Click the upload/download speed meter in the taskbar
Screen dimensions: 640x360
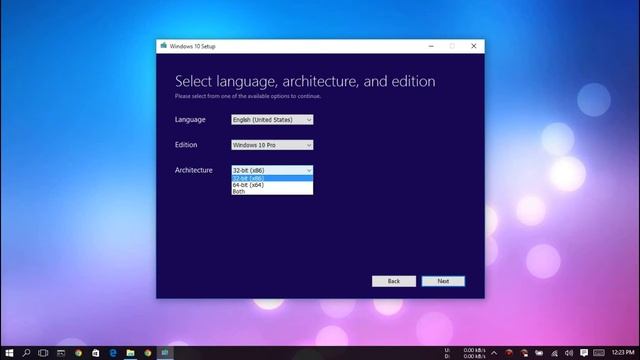tap(465, 353)
